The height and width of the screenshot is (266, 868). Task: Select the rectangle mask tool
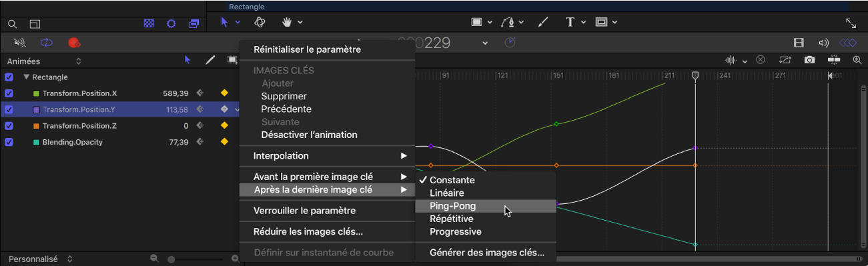[601, 22]
